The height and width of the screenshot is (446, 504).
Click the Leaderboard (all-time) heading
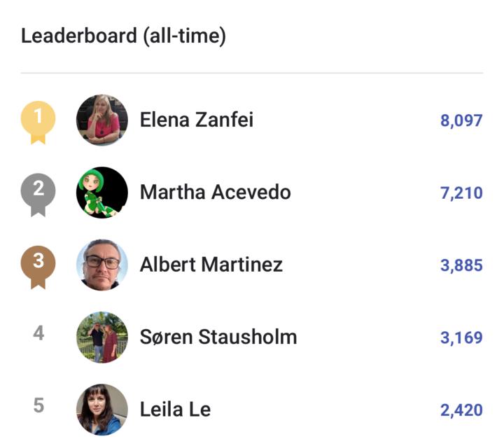123,36
